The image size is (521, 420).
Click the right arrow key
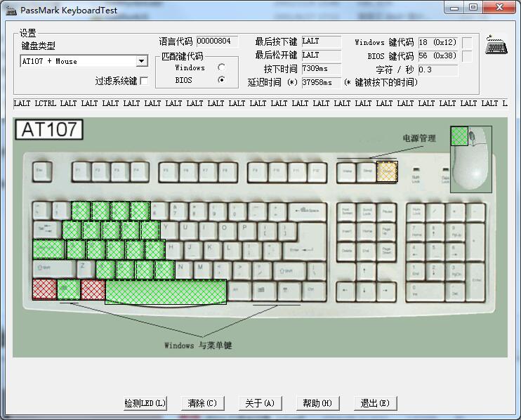click(385, 291)
